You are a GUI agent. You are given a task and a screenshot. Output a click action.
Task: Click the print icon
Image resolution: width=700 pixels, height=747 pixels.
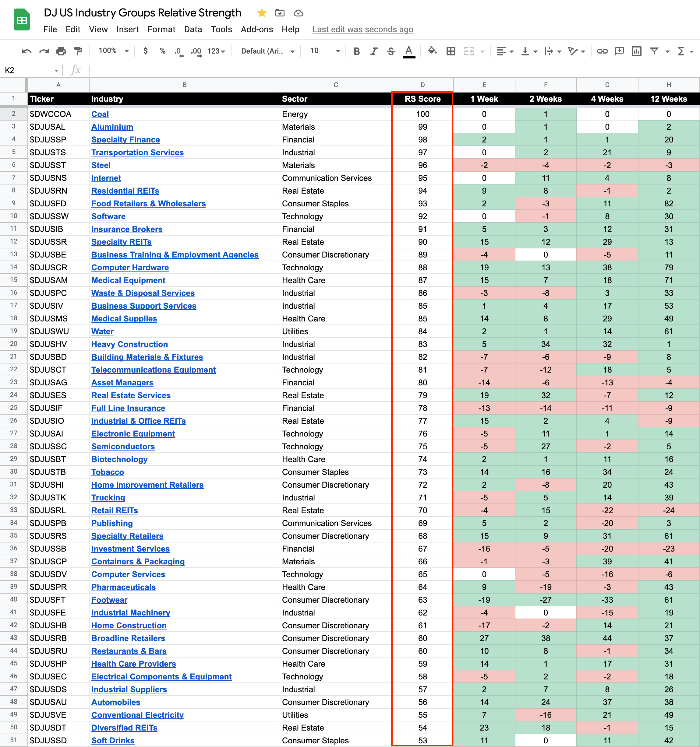click(61, 51)
